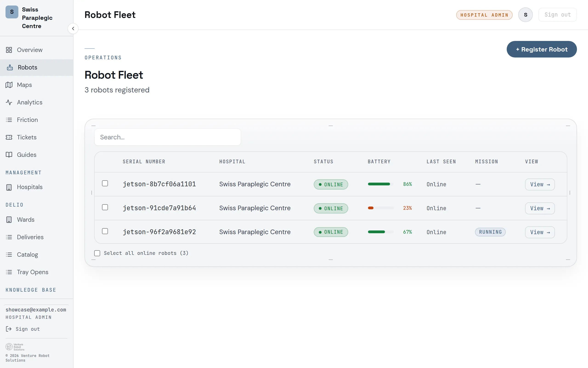Screen dimensions: 588x368
Task: Click the Tickets ticket icon
Action: tap(9, 137)
